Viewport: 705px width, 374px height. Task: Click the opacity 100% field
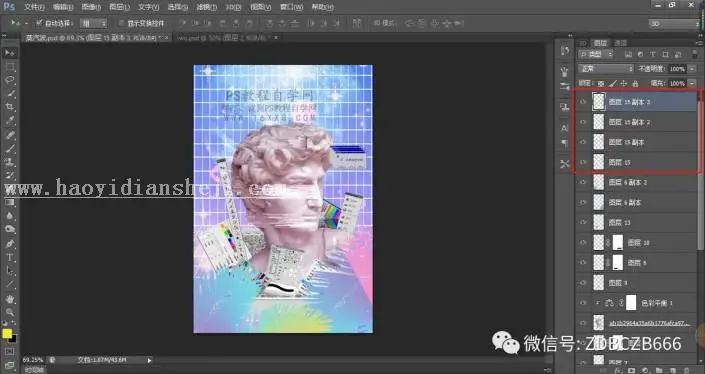[x=677, y=69]
